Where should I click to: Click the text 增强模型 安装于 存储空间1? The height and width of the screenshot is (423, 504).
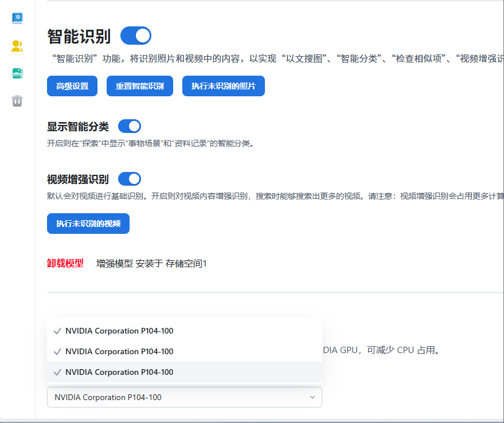(151, 264)
